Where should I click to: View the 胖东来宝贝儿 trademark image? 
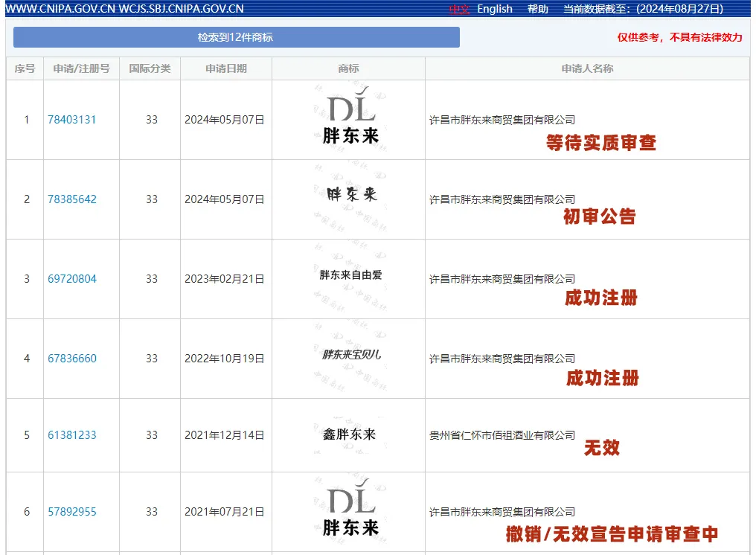350,357
